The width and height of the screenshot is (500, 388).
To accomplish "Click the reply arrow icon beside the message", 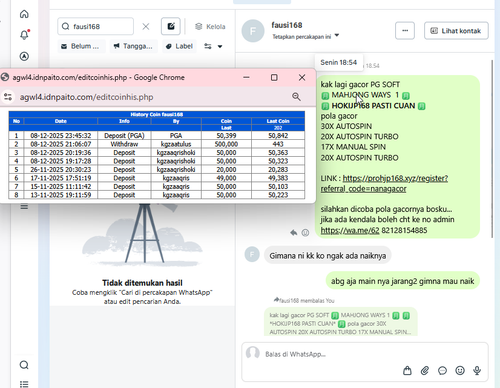I will tap(293, 233).
